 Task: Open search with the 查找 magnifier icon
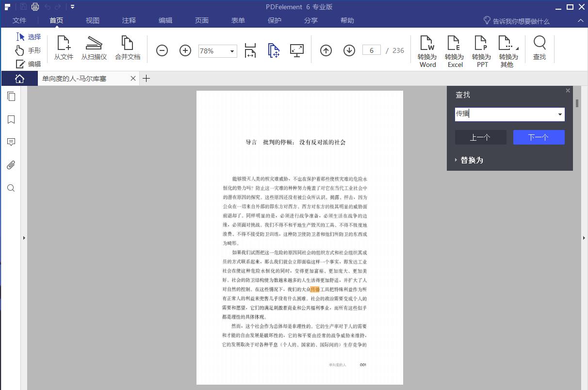click(539, 49)
